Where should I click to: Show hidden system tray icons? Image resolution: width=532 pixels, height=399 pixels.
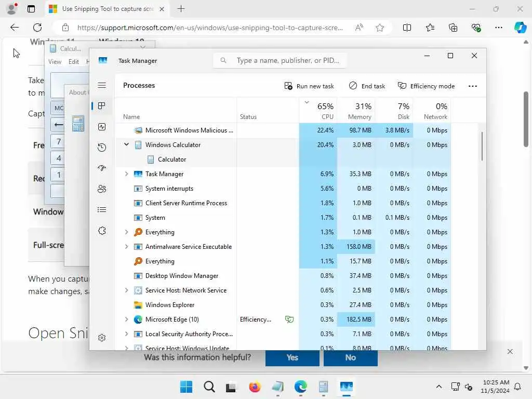point(438,387)
